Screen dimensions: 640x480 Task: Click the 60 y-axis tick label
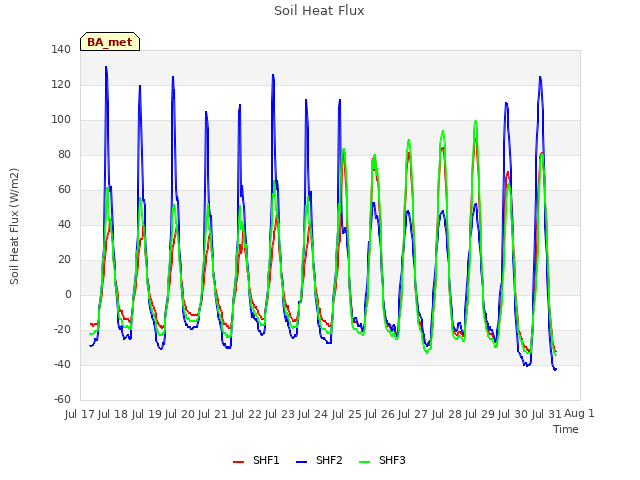64,190
